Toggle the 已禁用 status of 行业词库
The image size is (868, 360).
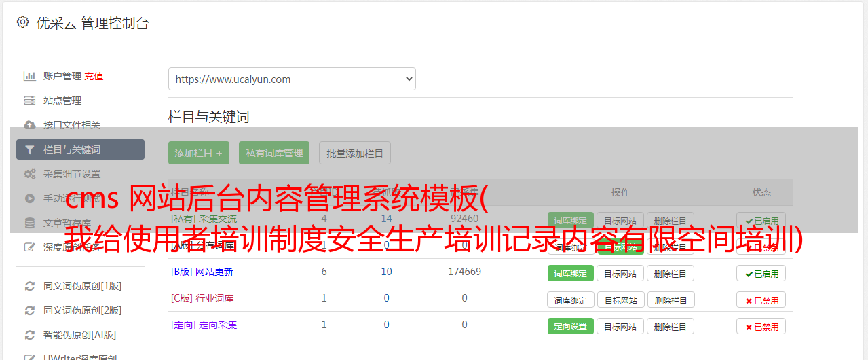pos(761,300)
